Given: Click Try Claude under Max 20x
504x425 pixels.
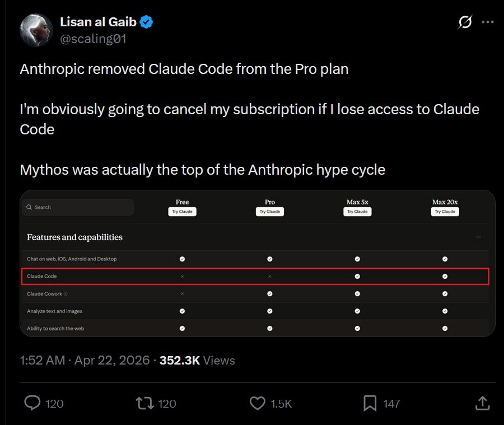Looking at the screenshot, I should [445, 212].
